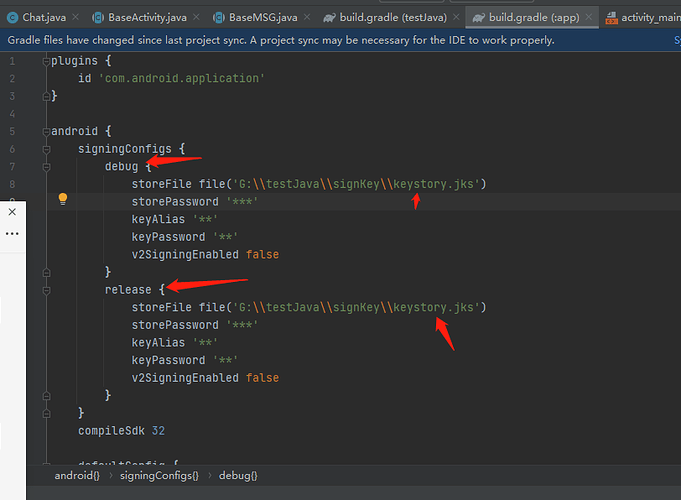Screen dimensions: 681x500
Task: Place cursor on 'com.android.application' string
Action: 182,79
